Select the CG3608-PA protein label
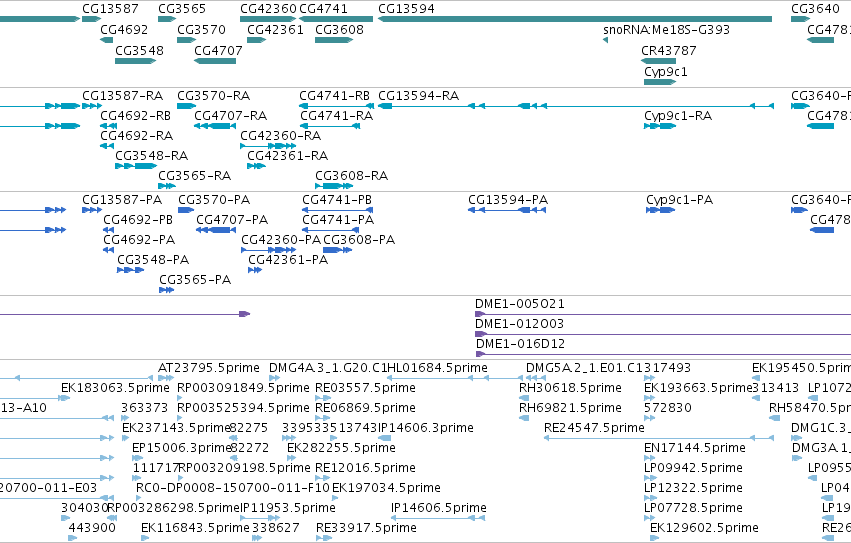The height and width of the screenshot is (543, 851). tap(359, 240)
